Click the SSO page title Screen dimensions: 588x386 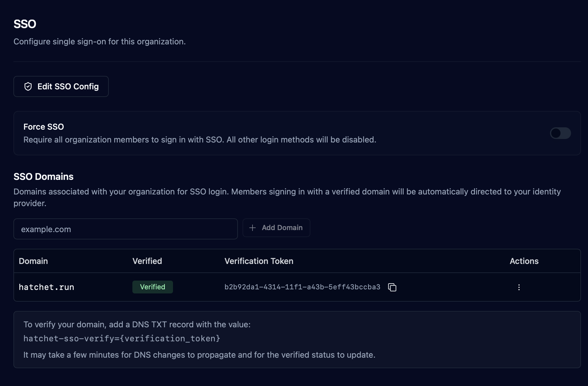[x=25, y=24]
